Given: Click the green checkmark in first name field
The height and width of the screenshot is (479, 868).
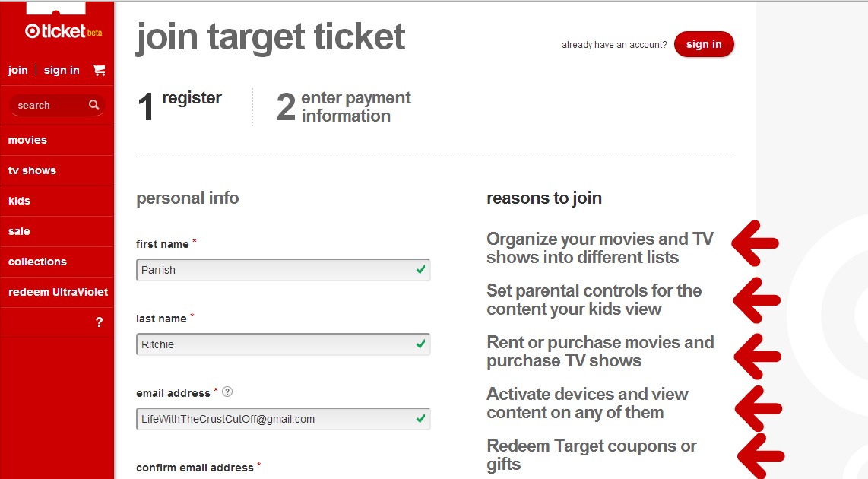Looking at the screenshot, I should coord(420,270).
